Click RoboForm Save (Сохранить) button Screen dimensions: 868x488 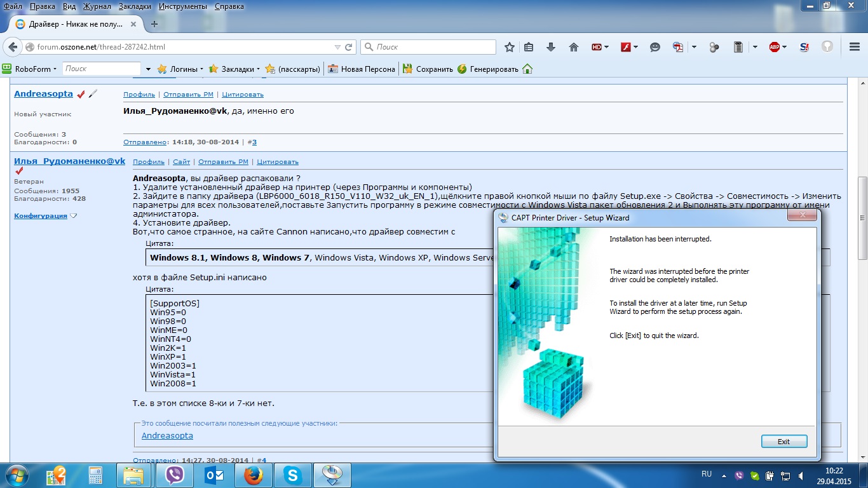(428, 69)
